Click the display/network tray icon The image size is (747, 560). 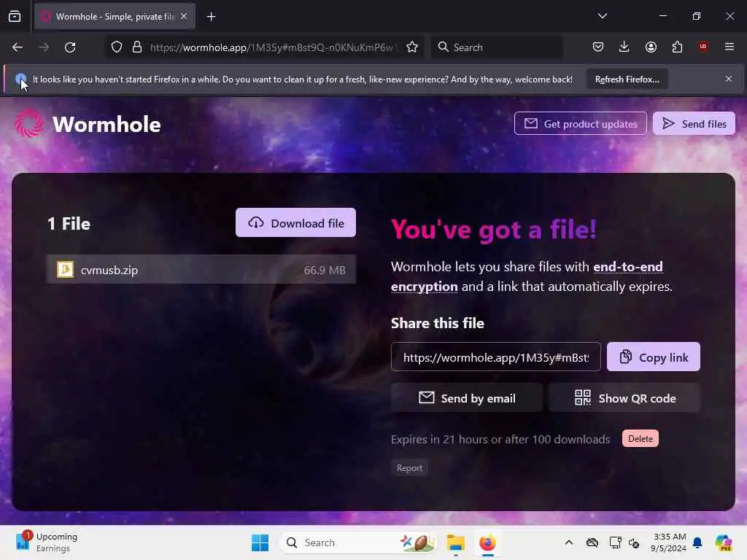pyautogui.click(x=615, y=542)
